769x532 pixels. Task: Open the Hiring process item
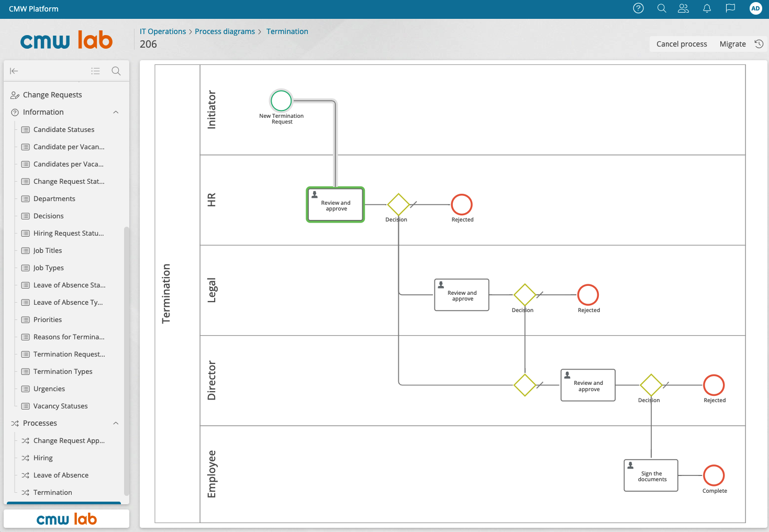43,458
